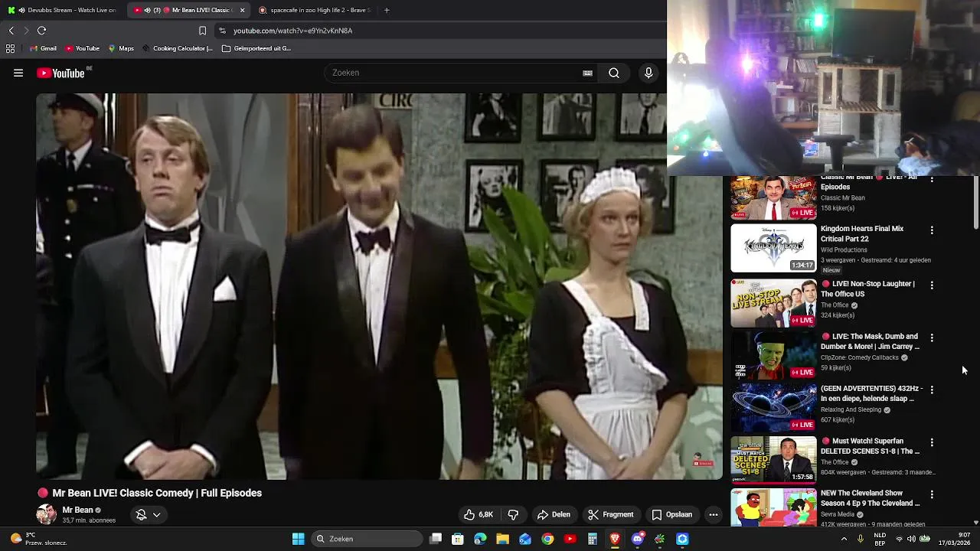Open Kingdom Hearts Final Mix video thumbnail
The image size is (980, 551).
[773, 248]
